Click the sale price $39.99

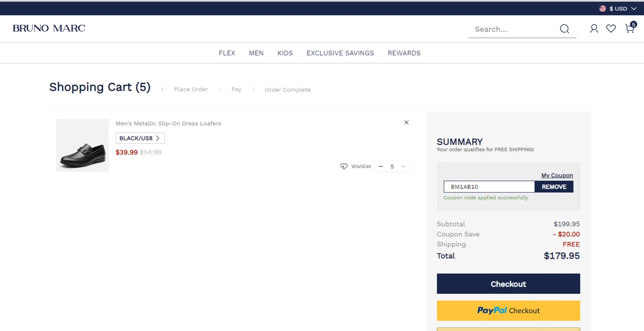coord(127,152)
